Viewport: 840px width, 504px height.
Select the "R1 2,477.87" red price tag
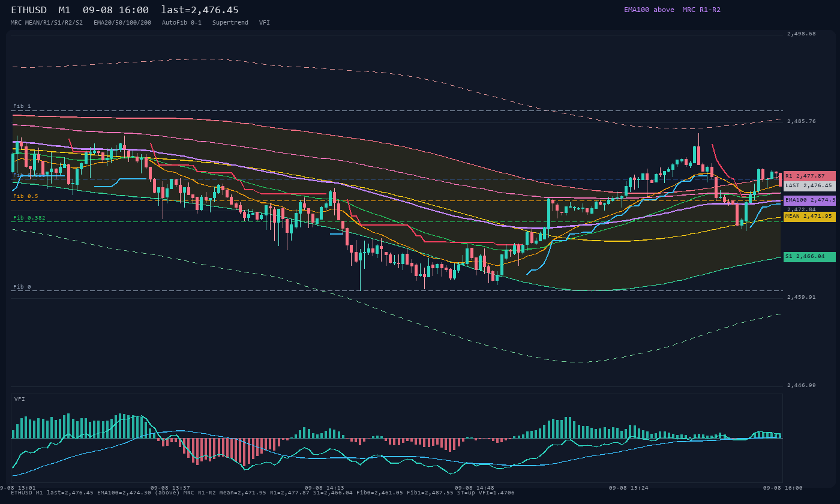pos(809,176)
